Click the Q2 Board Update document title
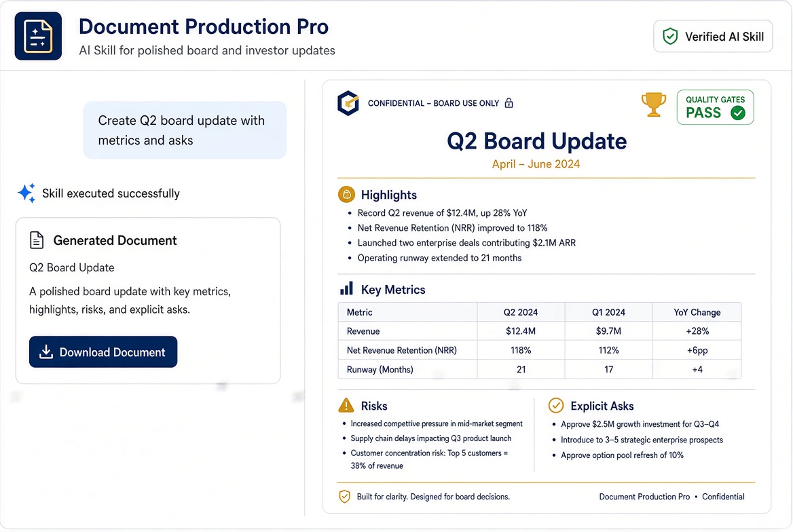Image resolution: width=793 pixels, height=532 pixels. tap(536, 141)
